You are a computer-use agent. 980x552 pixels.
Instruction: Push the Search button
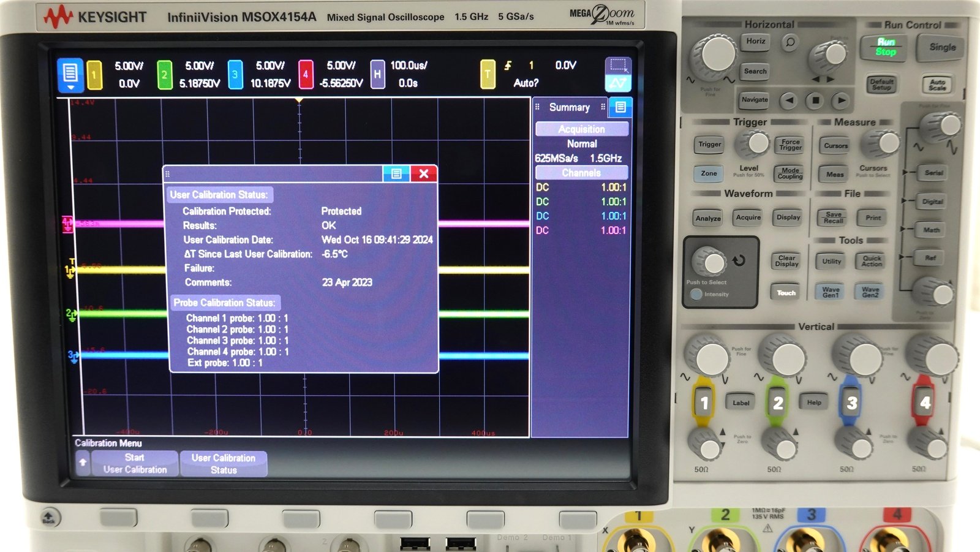[755, 72]
